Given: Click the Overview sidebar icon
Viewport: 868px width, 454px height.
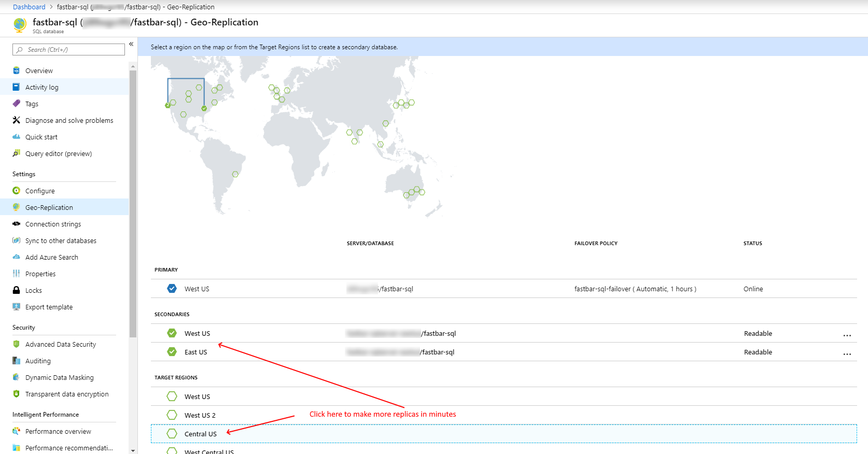Looking at the screenshot, I should (x=17, y=70).
